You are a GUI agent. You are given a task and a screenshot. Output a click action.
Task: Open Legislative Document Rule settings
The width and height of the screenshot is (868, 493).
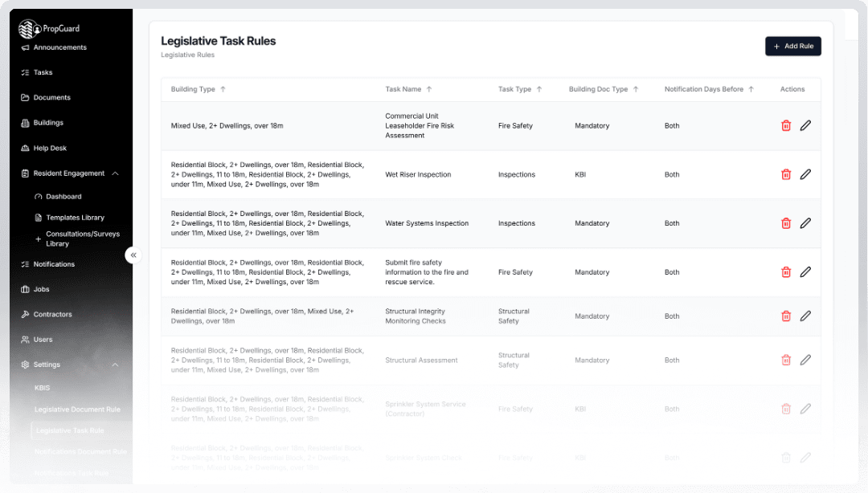[x=77, y=409]
